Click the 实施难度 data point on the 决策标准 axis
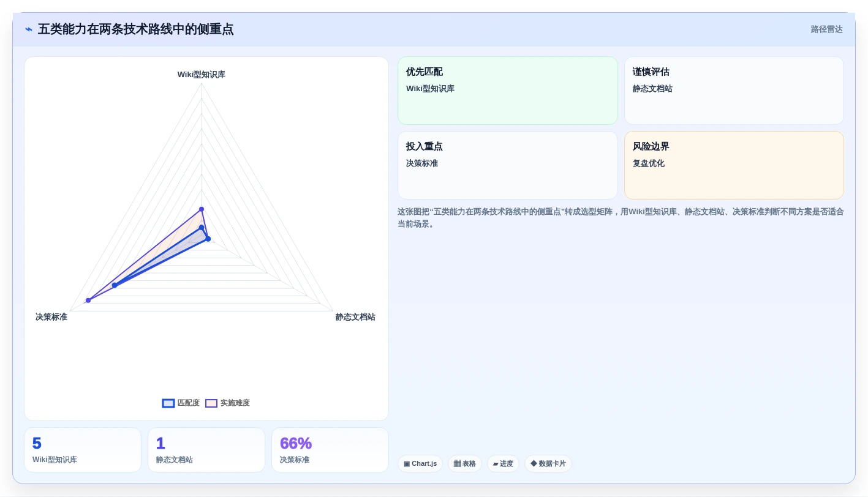Viewport: 868px width, 497px height. coord(88,301)
